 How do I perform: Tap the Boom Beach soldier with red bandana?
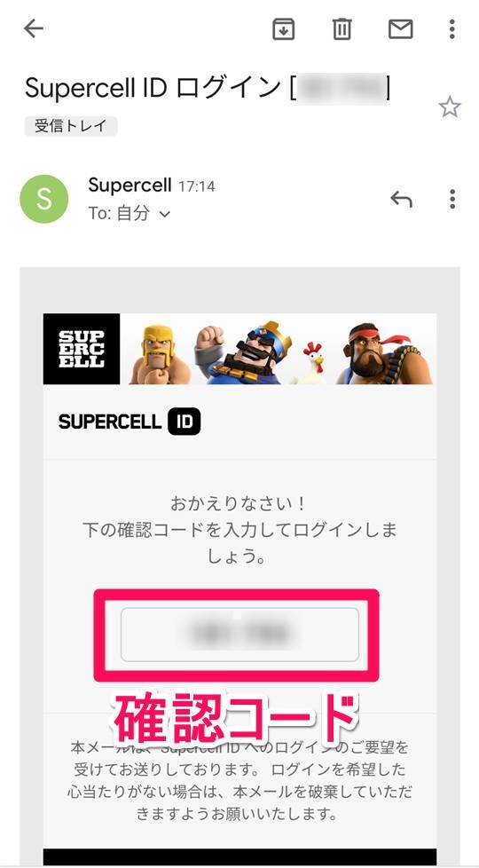pos(383,353)
